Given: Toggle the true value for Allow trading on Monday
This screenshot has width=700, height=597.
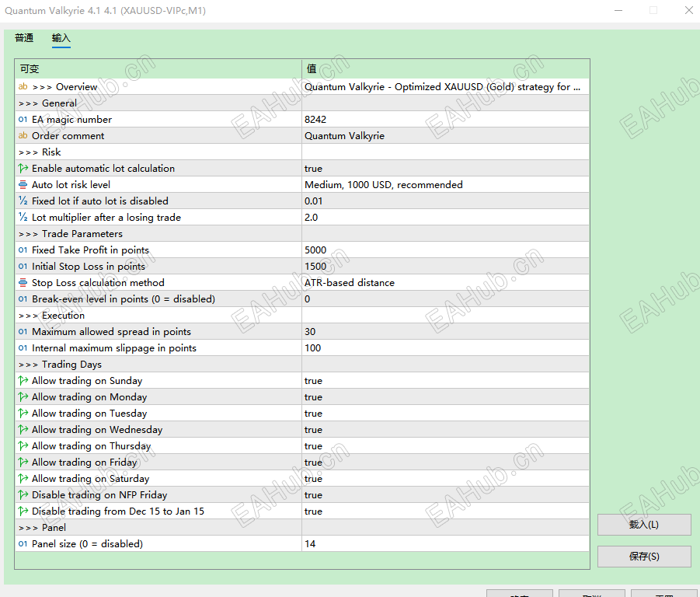Looking at the screenshot, I should [x=445, y=397].
